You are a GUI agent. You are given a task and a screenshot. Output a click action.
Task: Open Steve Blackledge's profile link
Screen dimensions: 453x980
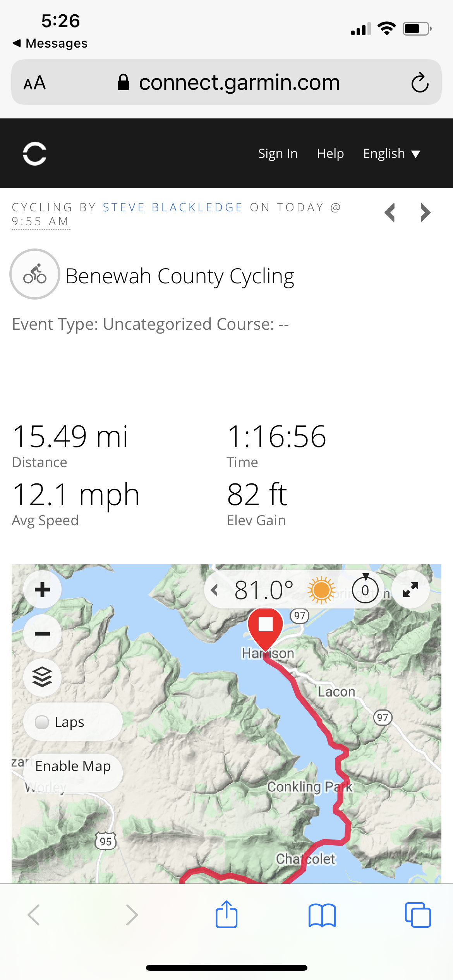click(173, 207)
